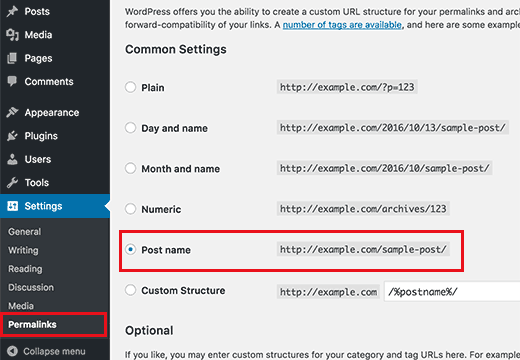The width and height of the screenshot is (520, 360).
Task: Open the General settings submenu item
Action: pos(25,232)
